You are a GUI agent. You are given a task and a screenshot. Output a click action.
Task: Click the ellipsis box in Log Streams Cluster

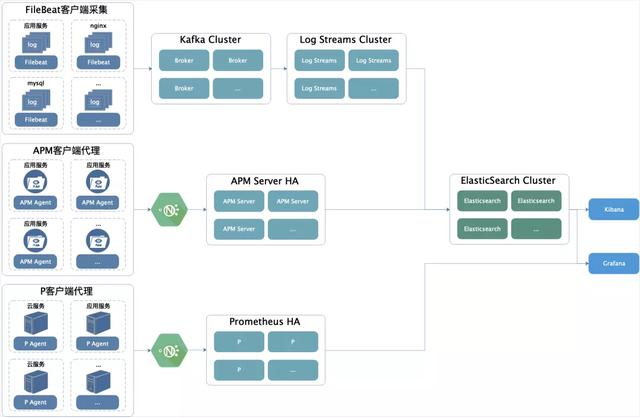[373, 88]
